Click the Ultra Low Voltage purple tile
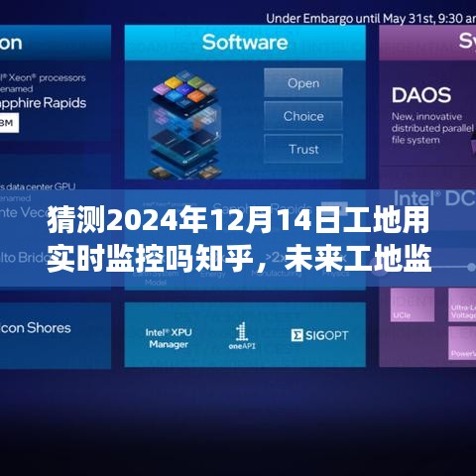 [x=462, y=304]
